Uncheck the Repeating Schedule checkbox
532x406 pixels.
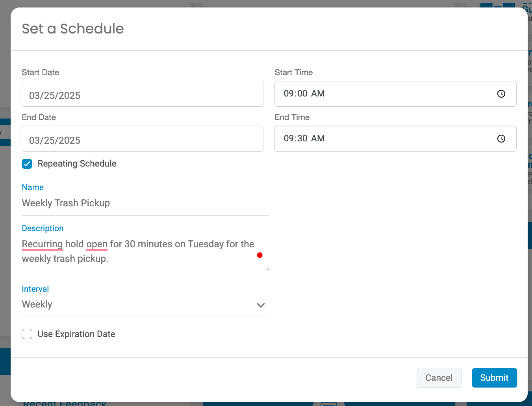[27, 163]
